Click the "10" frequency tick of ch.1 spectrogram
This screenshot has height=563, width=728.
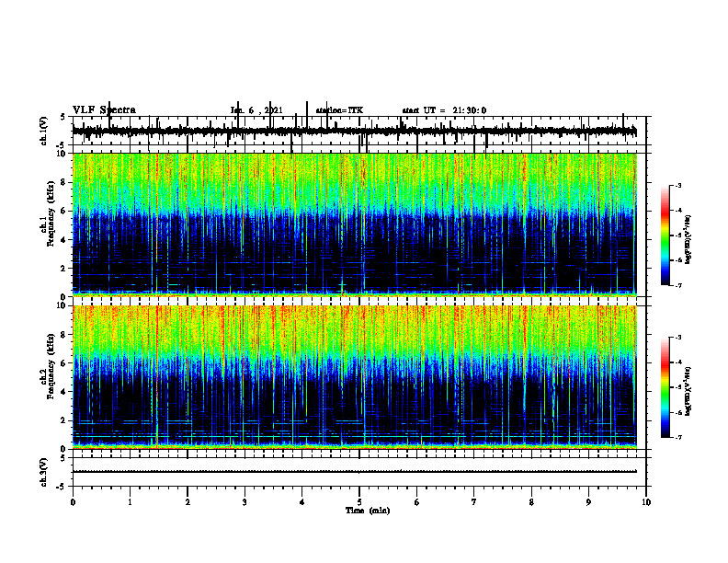62,154
